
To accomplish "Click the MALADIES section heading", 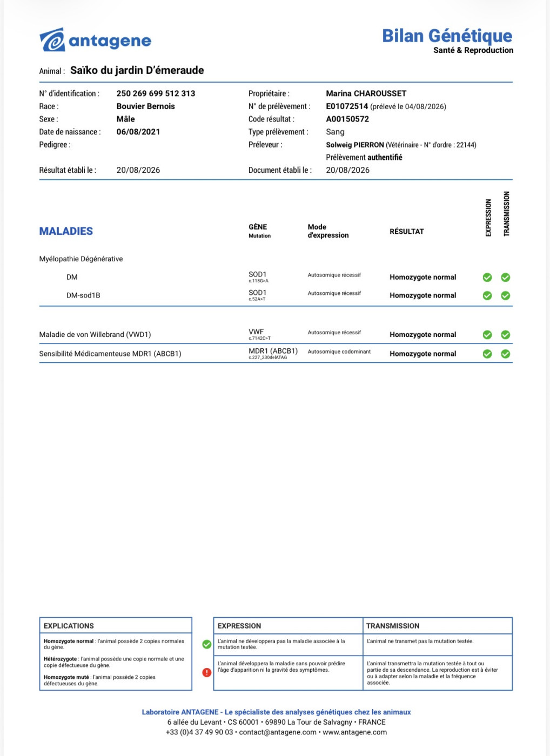I will 66,231.
